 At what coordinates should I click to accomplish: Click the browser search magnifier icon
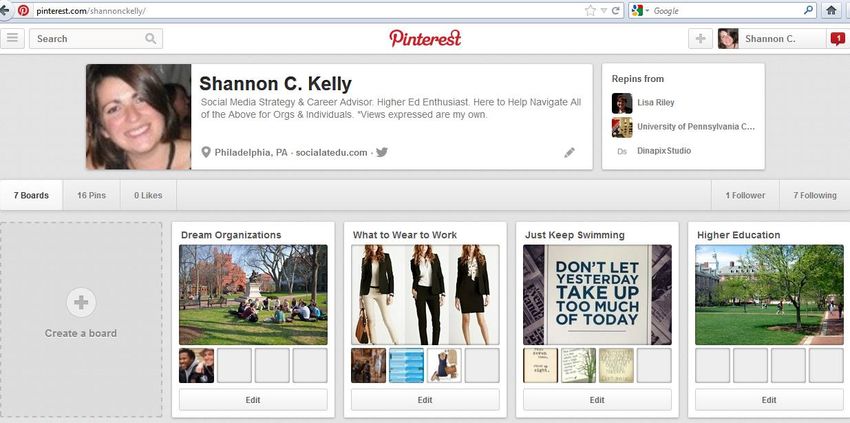808,10
